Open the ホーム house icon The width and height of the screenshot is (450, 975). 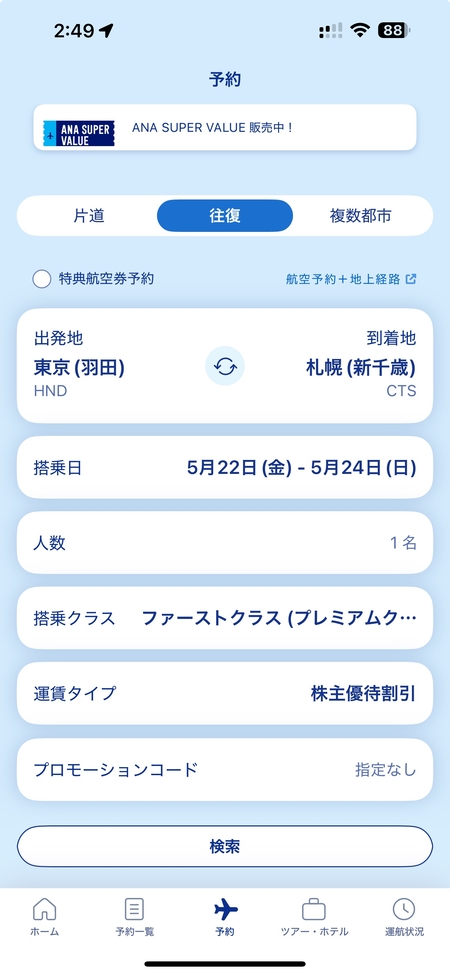(x=44, y=909)
